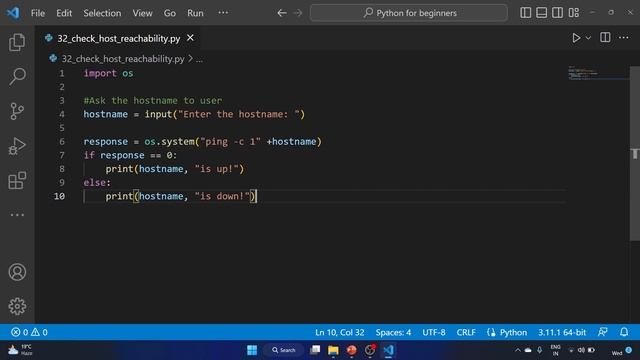This screenshot has width=640, height=360.
Task: Show hidden system tray icons chevron
Action: 518,350
